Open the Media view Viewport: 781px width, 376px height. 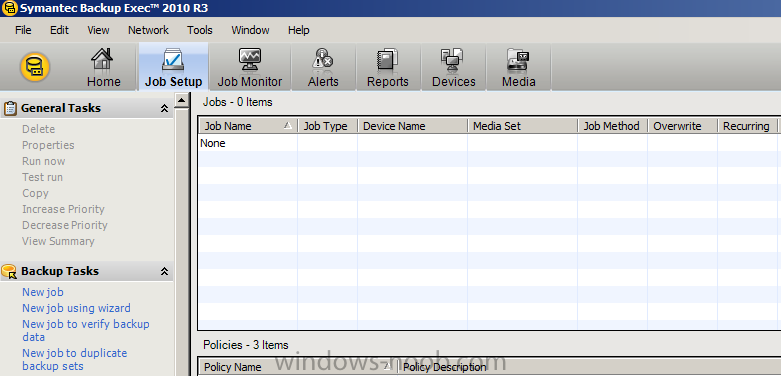[519, 67]
